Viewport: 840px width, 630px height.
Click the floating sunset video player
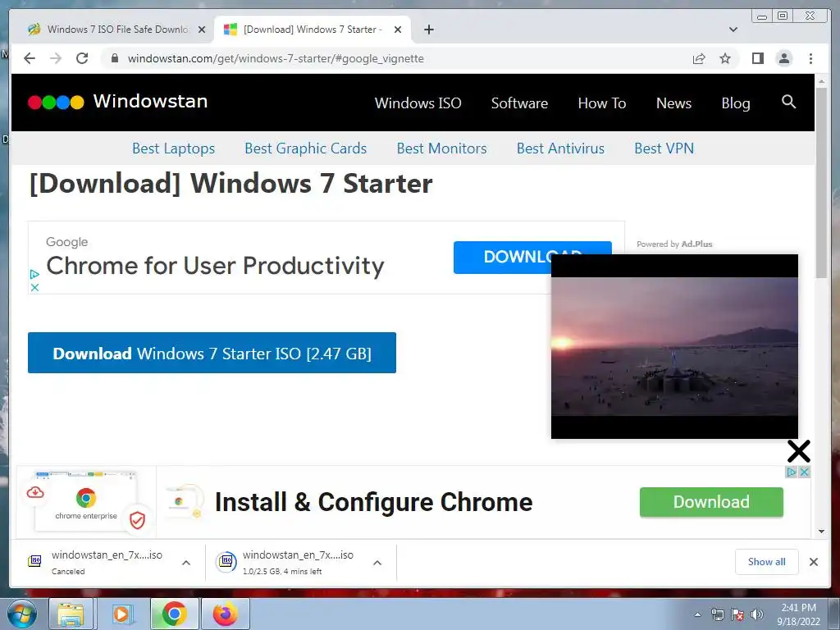tap(674, 346)
